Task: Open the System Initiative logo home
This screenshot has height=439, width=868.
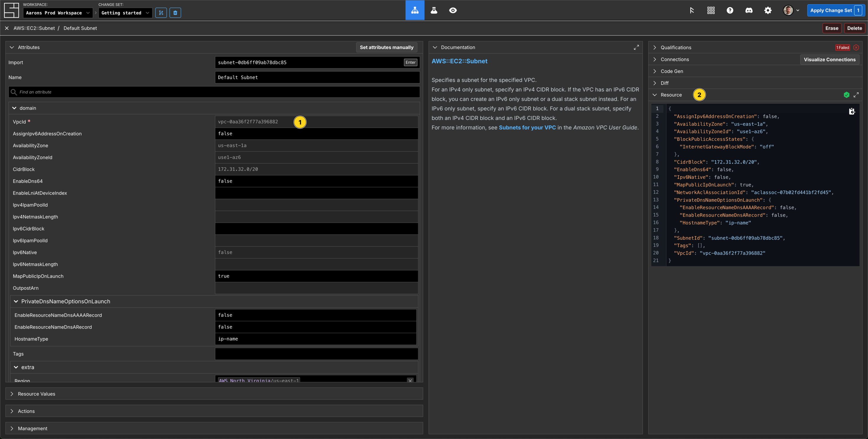Action: click(11, 10)
